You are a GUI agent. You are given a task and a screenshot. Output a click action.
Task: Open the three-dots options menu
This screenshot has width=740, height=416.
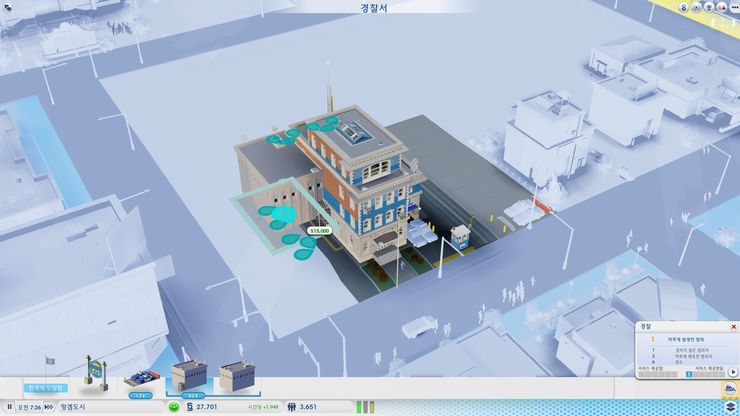point(734,7)
